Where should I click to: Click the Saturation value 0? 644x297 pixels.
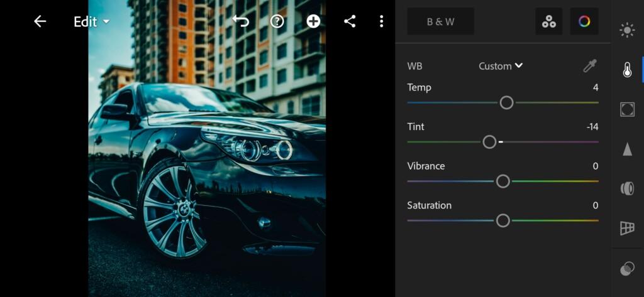tap(596, 205)
